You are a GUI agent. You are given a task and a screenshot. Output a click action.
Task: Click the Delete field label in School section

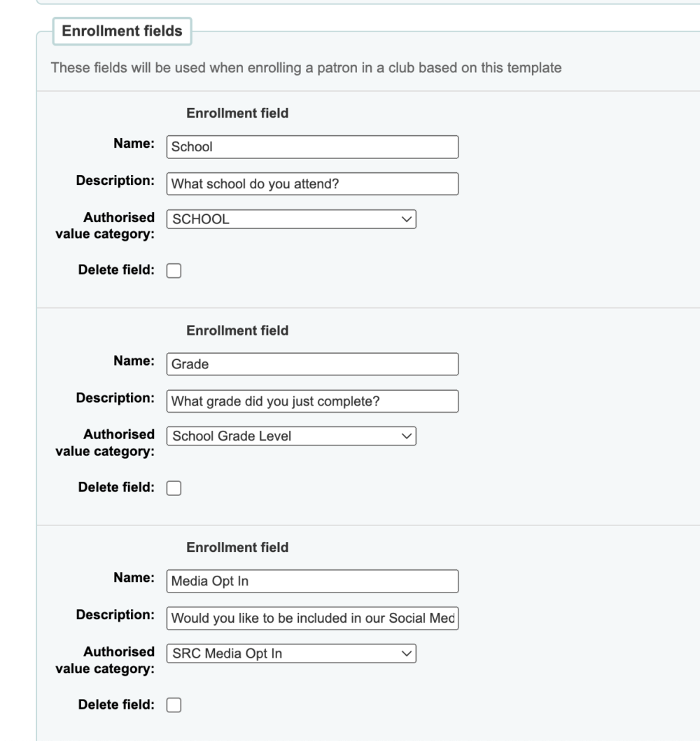[x=116, y=270]
